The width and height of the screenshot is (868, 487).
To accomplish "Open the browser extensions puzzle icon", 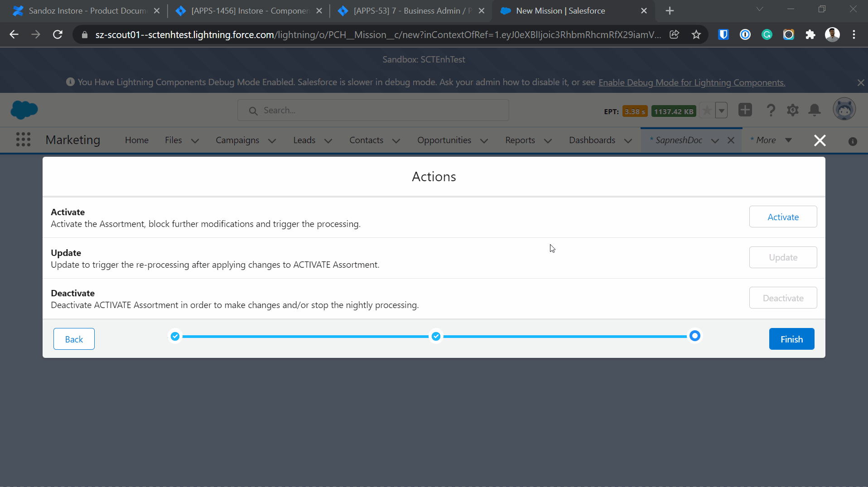I will [810, 34].
